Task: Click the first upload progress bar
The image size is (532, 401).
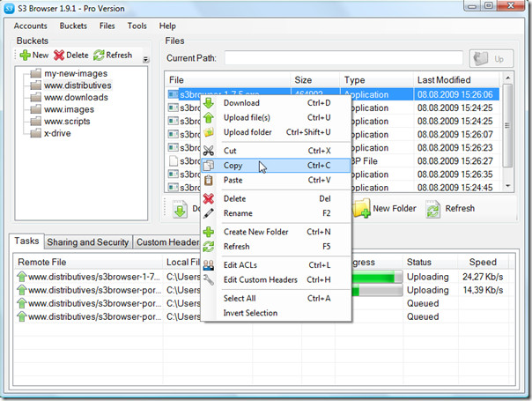Action: click(374, 276)
